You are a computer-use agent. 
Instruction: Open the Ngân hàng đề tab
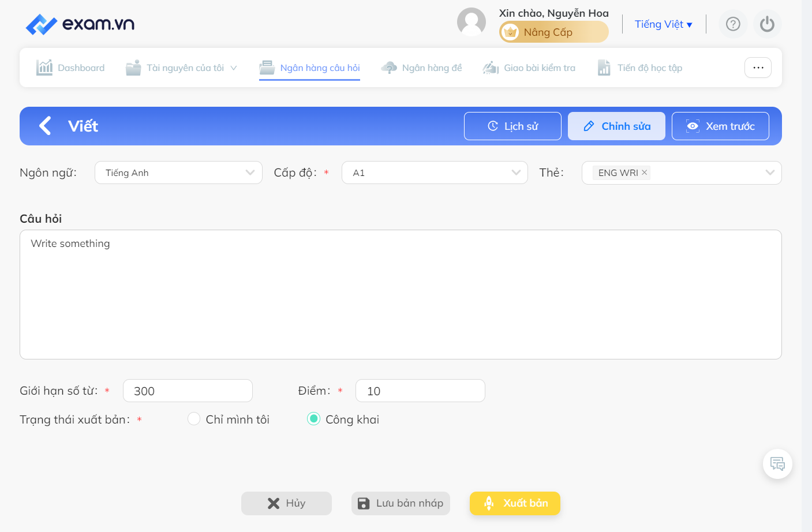(421, 68)
